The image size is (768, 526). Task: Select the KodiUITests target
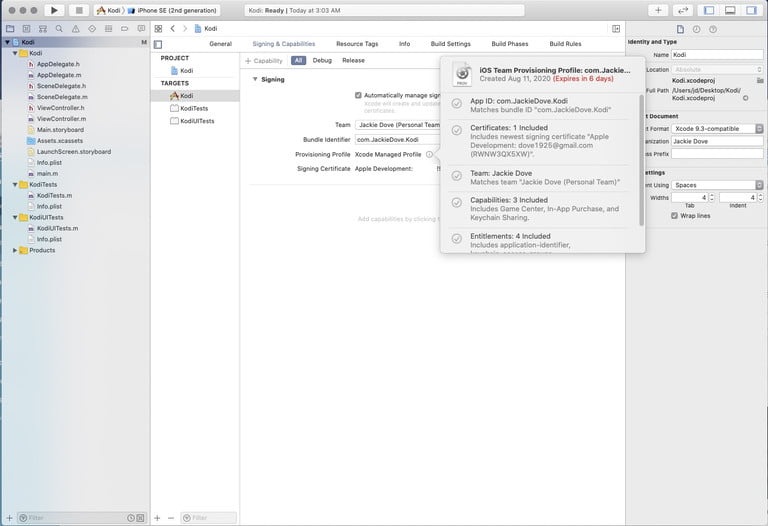(197, 121)
